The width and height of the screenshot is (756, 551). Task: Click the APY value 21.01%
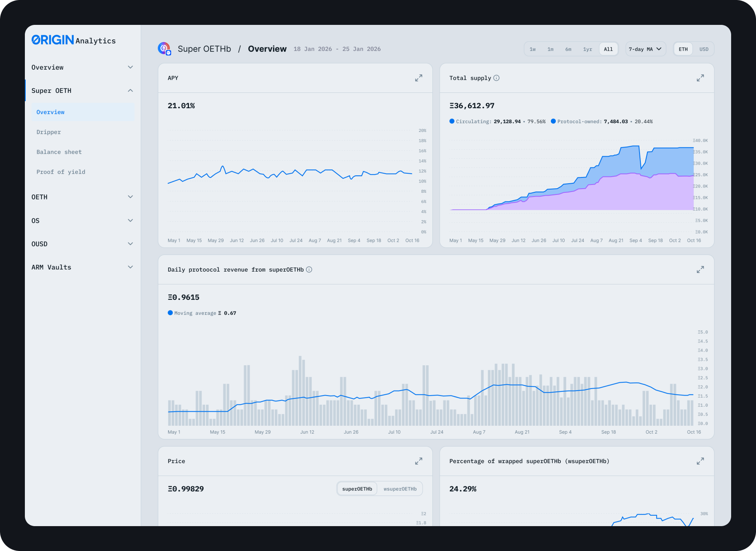tap(181, 106)
